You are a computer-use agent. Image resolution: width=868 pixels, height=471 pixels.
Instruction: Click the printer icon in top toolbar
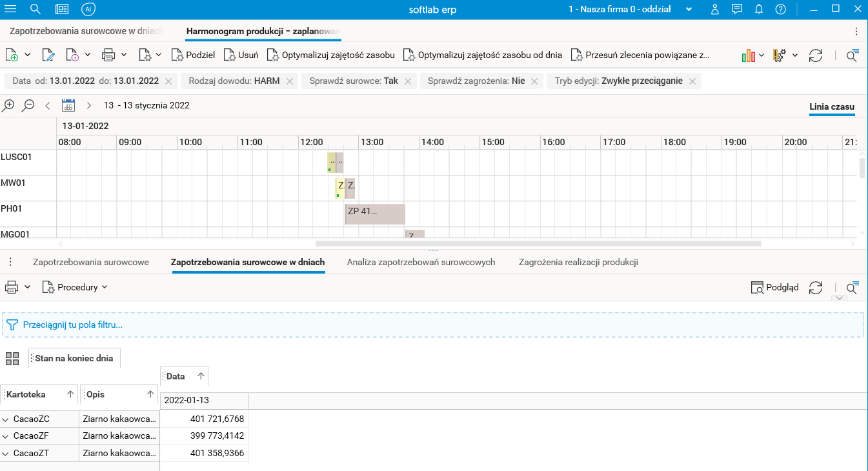[108, 55]
